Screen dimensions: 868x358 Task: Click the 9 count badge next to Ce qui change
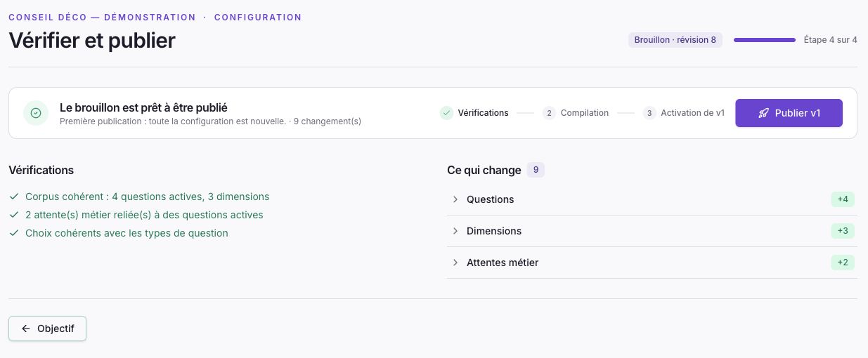pos(536,170)
